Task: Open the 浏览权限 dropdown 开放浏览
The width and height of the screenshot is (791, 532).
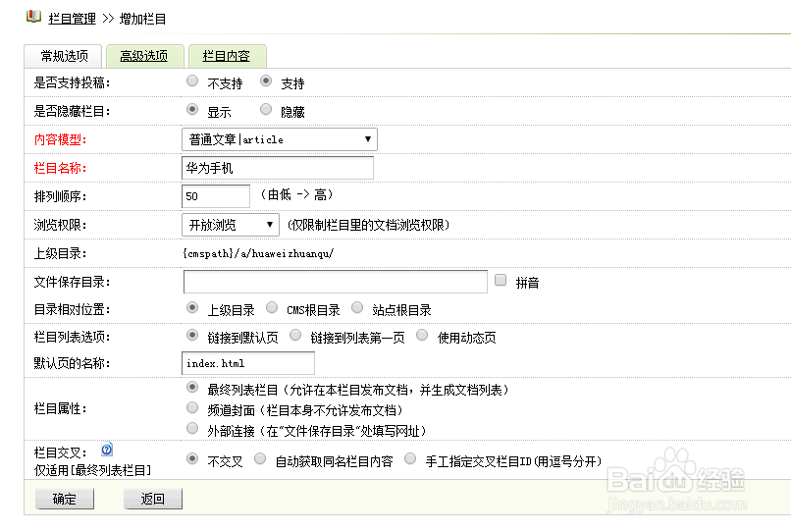Action: 231,225
